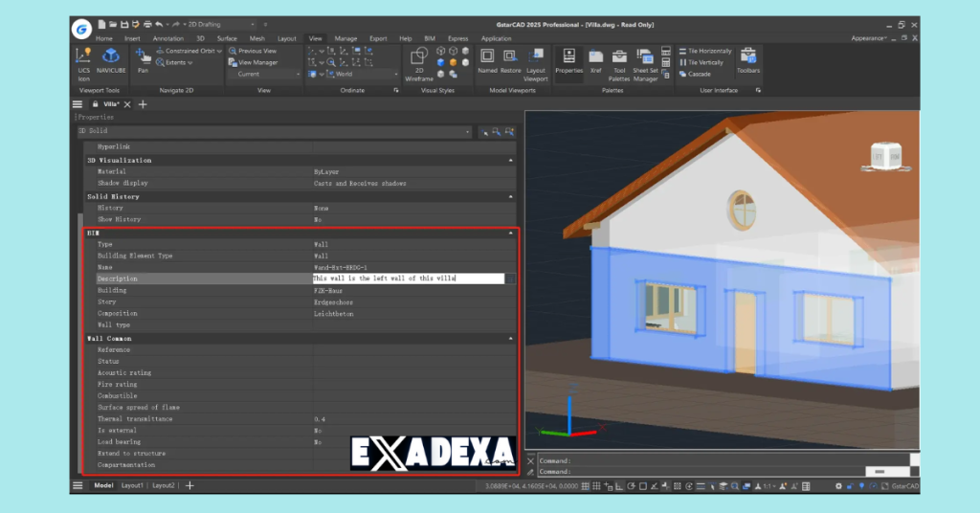Click the Undo arrow icon

[x=159, y=24]
